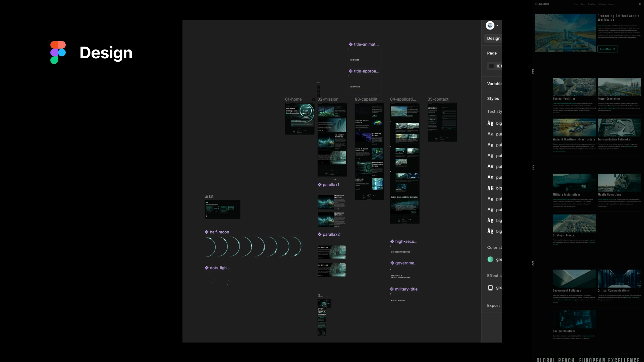The width and height of the screenshot is (644, 362).
Task: Switch to the Design tab
Action: click(x=493, y=39)
